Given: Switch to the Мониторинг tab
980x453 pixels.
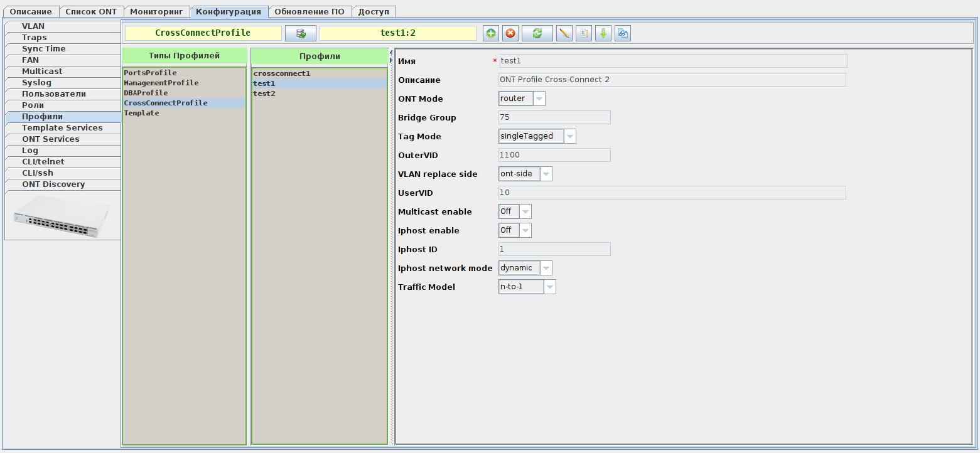Looking at the screenshot, I should (156, 11).
